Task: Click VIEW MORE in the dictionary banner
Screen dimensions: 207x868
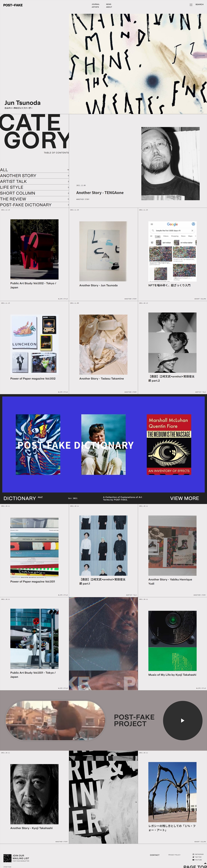Action: tap(184, 498)
